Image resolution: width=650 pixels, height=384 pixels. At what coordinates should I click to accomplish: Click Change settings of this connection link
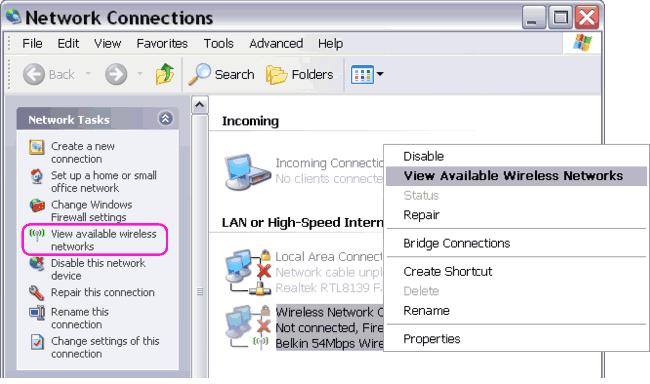tap(105, 347)
